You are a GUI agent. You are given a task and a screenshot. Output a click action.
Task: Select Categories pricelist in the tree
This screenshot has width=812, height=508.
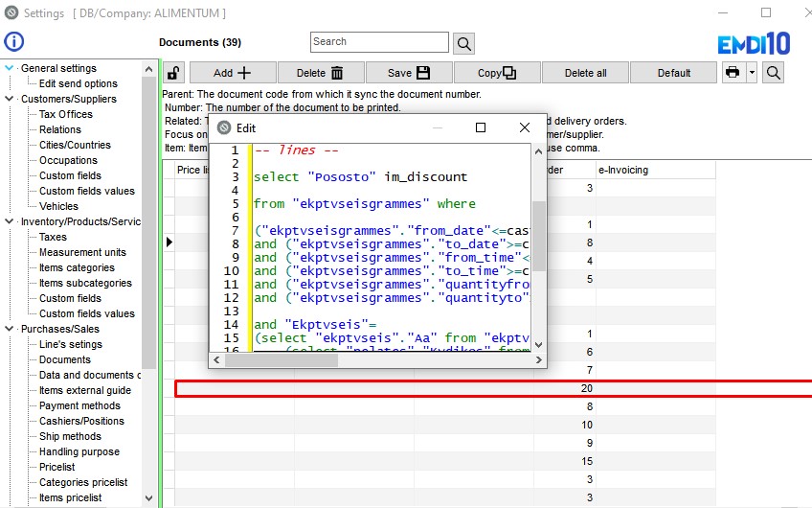[83, 482]
